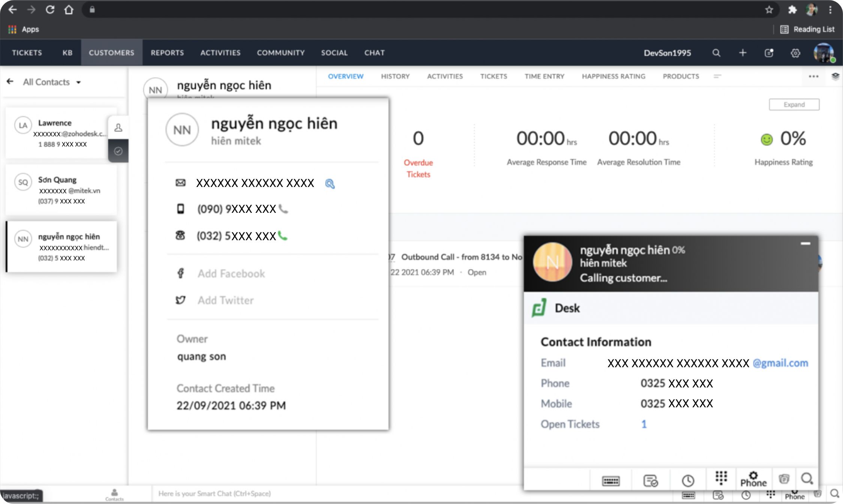Viewport: 843px width, 504px height.
Task: Click the green phone call icon
Action: tap(283, 236)
